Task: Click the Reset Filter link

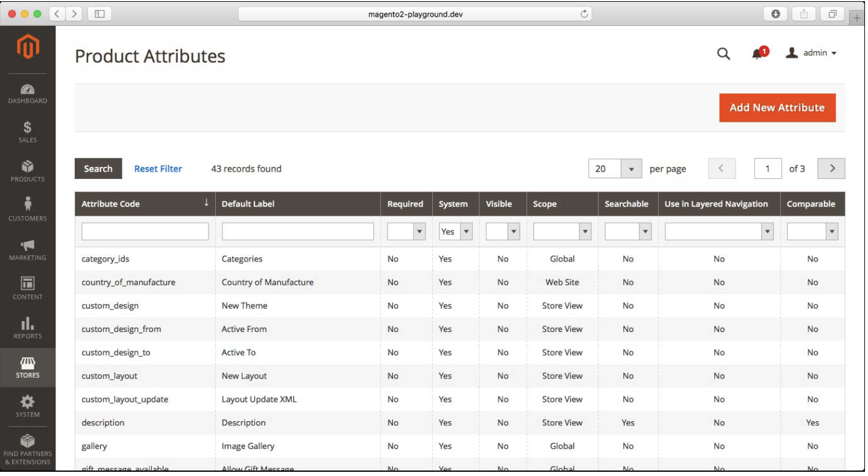Action: (x=158, y=169)
